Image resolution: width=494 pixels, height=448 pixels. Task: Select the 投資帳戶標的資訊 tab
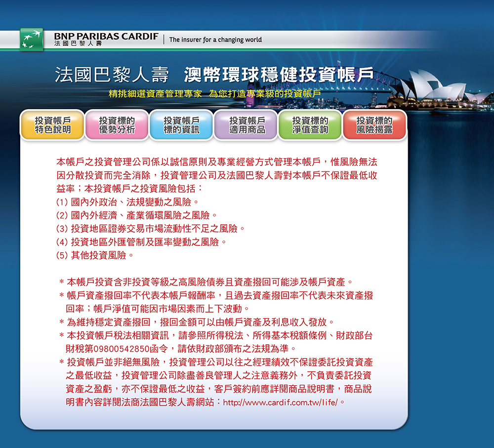click(x=181, y=125)
